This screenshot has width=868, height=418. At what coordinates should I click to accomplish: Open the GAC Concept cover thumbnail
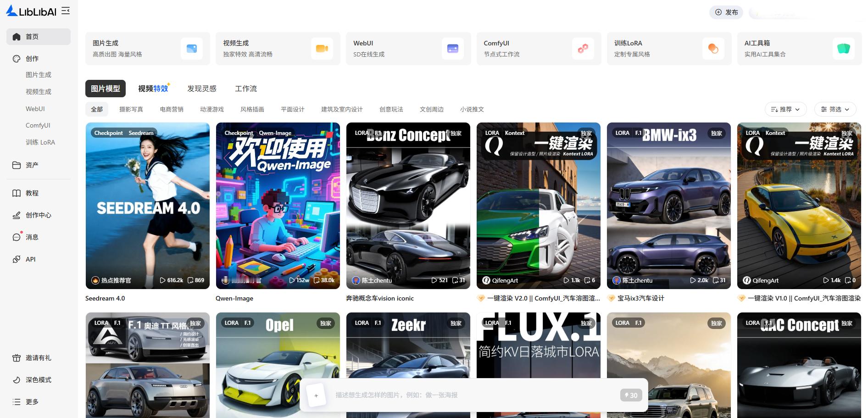[799, 365]
